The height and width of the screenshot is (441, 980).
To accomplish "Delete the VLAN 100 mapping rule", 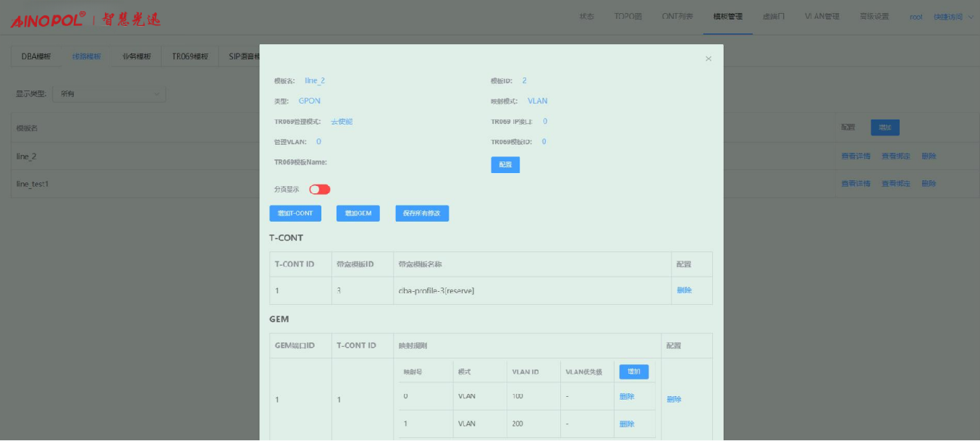I will (627, 397).
